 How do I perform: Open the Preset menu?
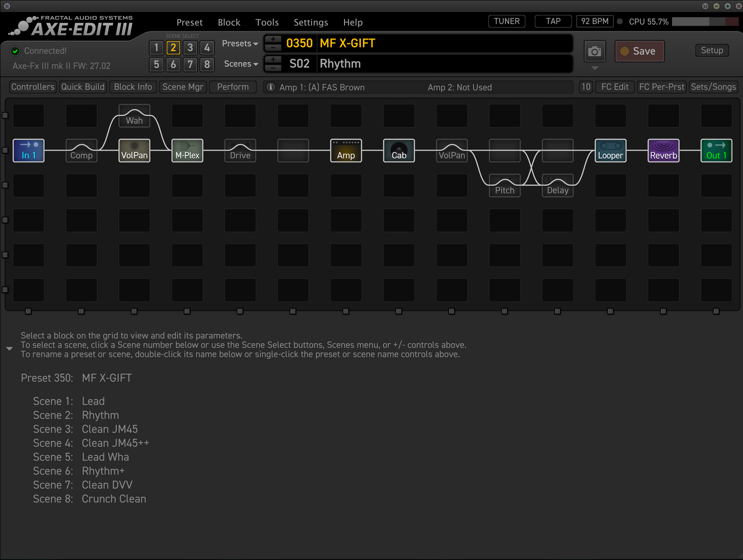(190, 23)
